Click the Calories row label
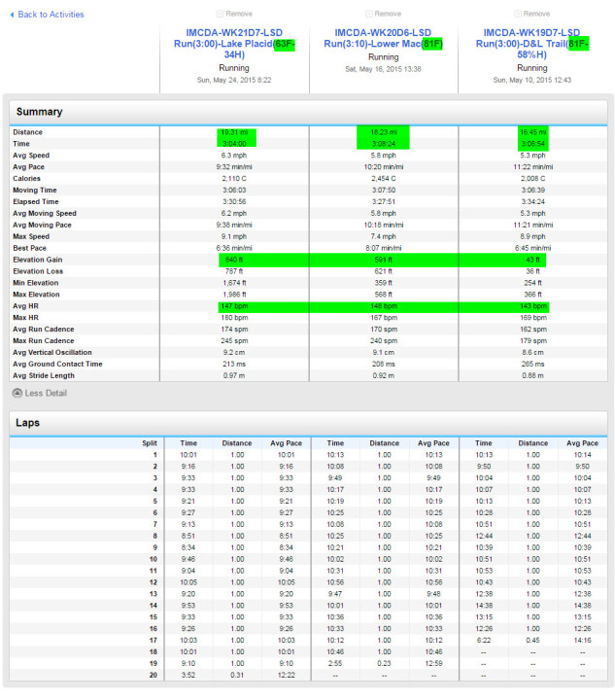The height and width of the screenshot is (700, 615). pos(29,178)
